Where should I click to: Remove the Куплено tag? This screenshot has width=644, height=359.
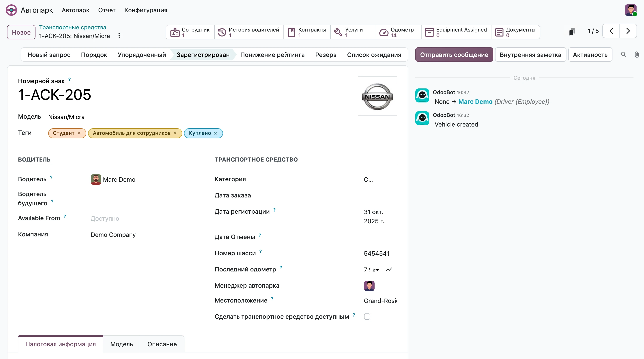coord(216,133)
